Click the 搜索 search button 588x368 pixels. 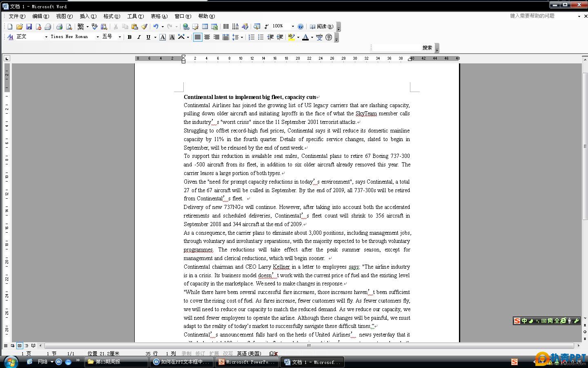pos(427,48)
